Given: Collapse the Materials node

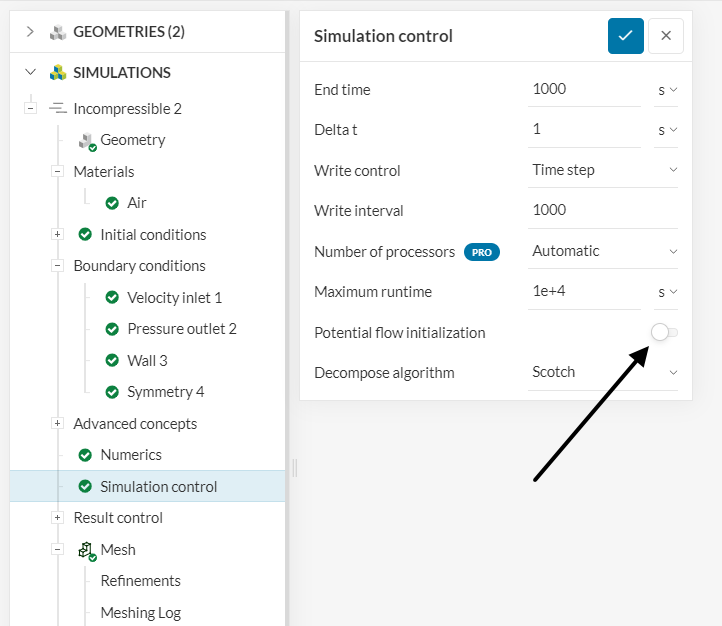Looking at the screenshot, I should 57,172.
